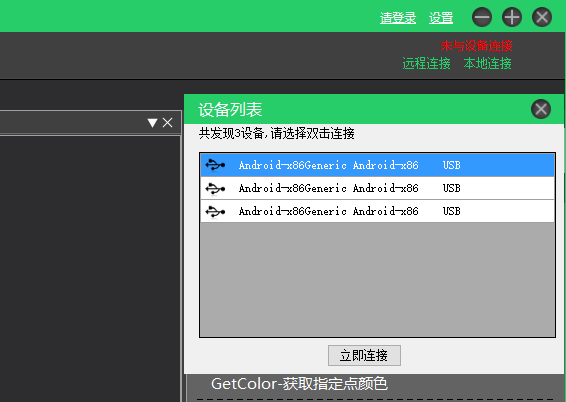This screenshot has height=402, width=566.
Task: Choose 本地连接 local connection
Action: [487, 64]
